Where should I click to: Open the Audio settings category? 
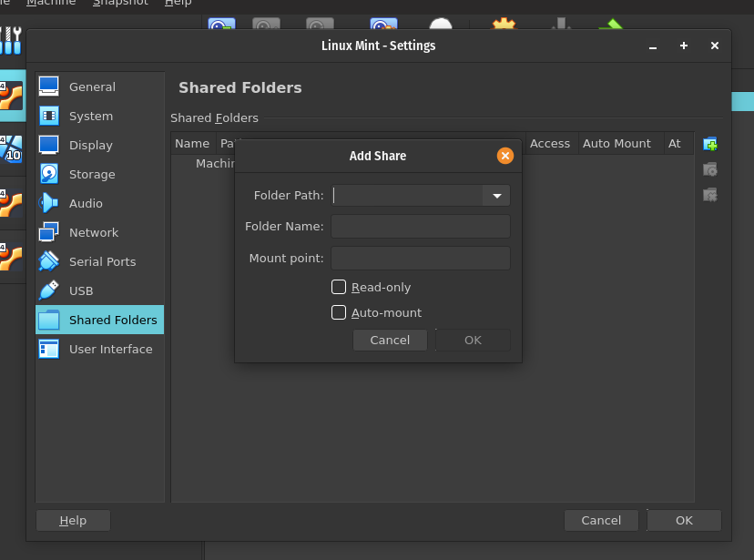coord(99,203)
